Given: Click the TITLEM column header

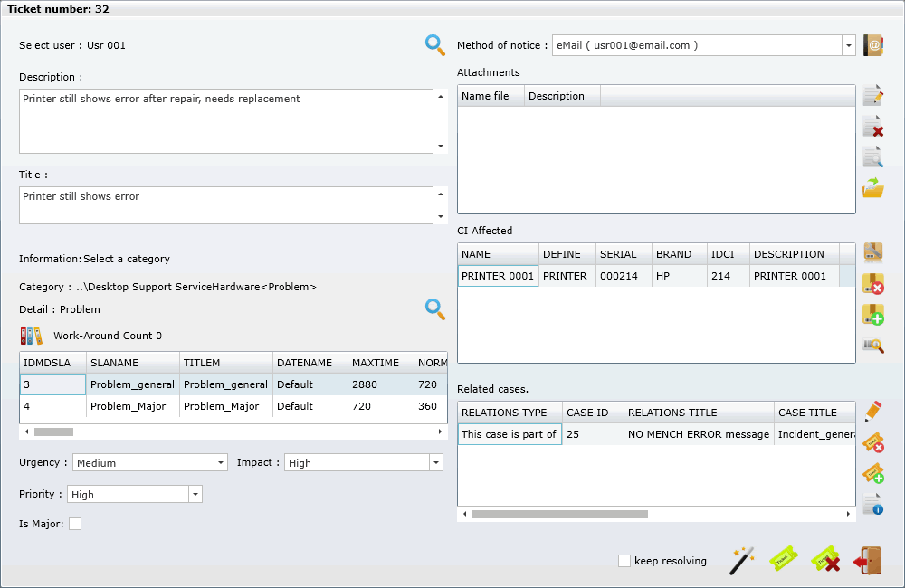Looking at the screenshot, I should click(226, 363).
